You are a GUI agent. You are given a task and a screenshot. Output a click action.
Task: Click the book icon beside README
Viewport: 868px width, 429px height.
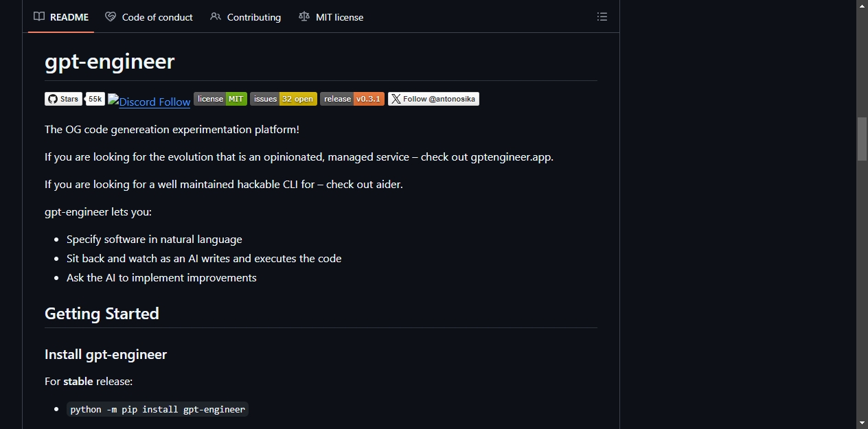(x=39, y=16)
